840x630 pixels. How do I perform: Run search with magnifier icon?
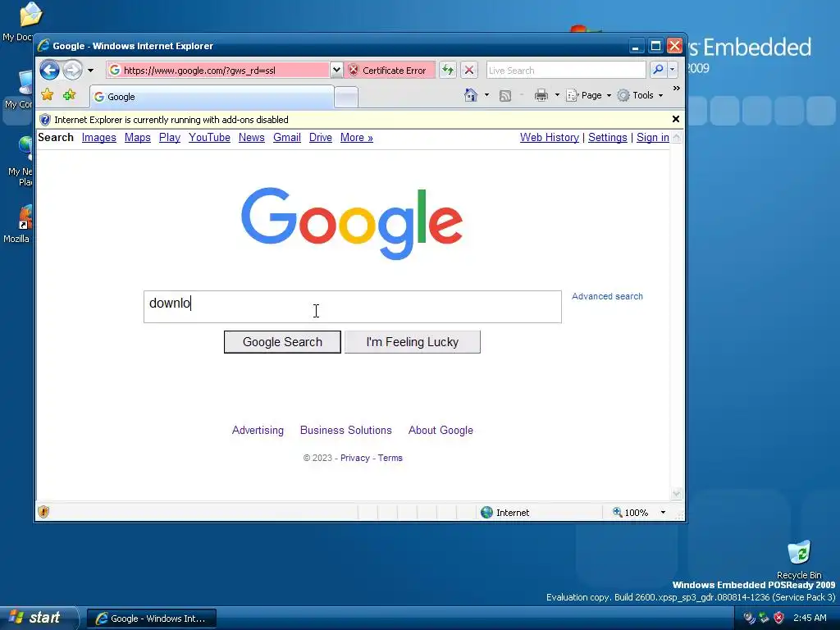pos(658,71)
